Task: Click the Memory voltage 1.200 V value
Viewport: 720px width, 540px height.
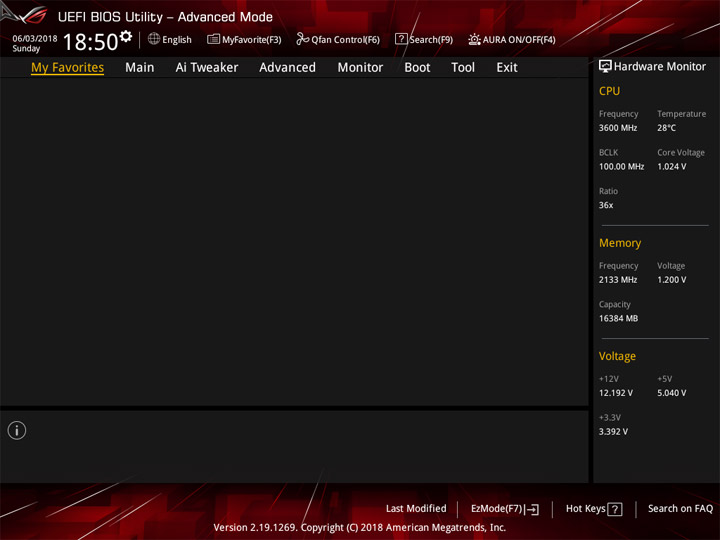Action: coord(672,280)
